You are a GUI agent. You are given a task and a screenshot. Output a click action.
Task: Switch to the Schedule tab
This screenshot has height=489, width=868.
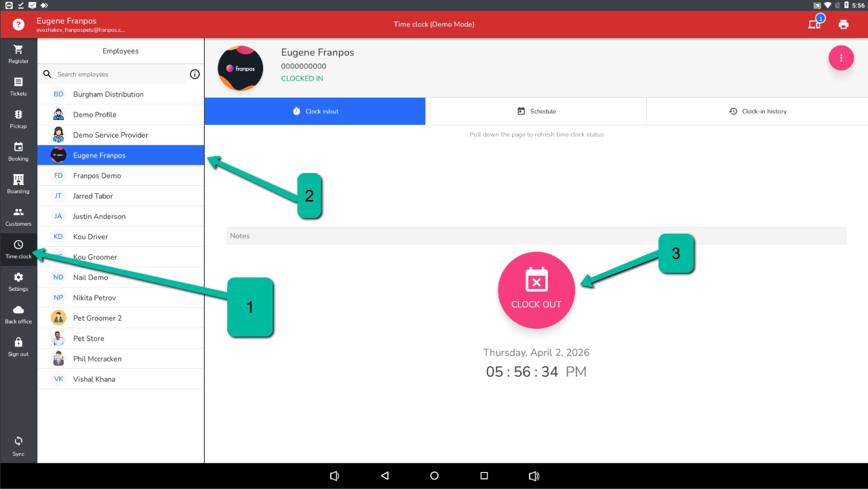point(536,111)
